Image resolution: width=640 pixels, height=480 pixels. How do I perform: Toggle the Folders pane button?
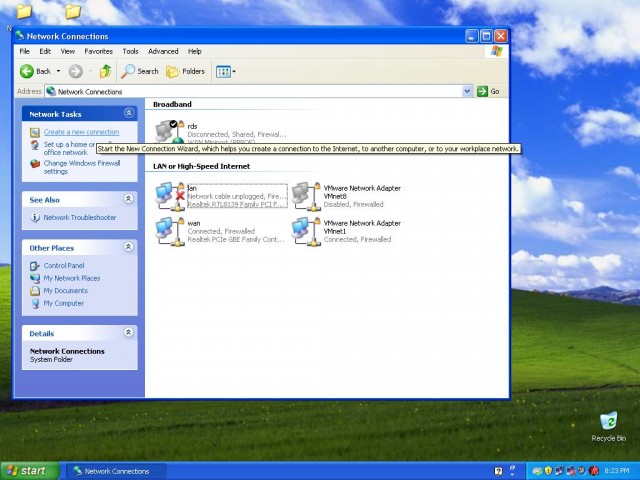coord(186,71)
